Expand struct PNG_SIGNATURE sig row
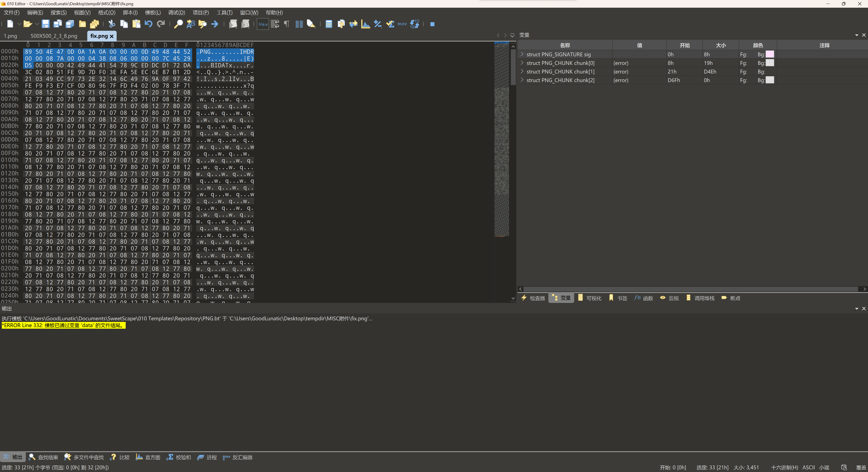The height and width of the screenshot is (472, 868). (x=522, y=54)
